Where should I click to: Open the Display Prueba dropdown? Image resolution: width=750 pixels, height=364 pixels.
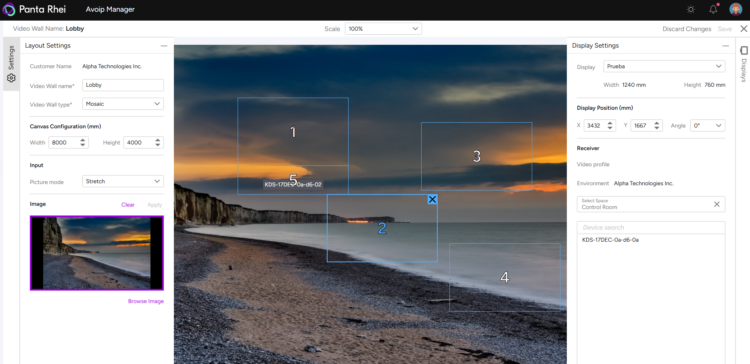[x=664, y=66]
